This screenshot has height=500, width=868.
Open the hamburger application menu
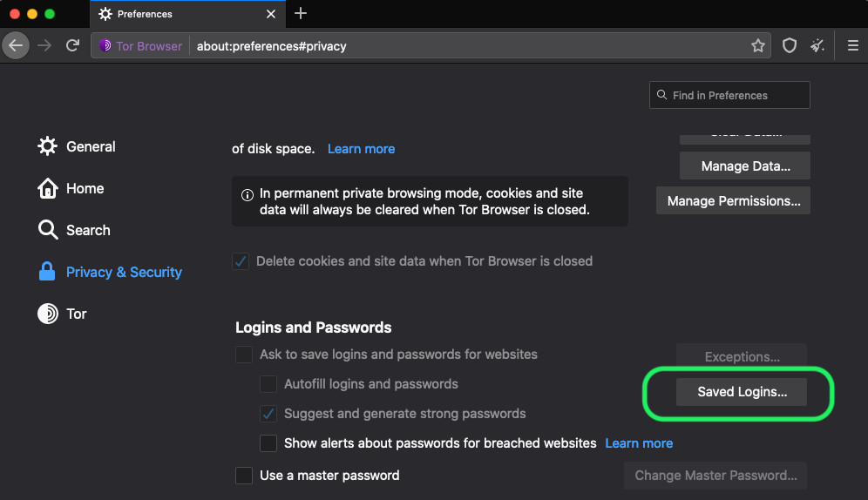[853, 46]
